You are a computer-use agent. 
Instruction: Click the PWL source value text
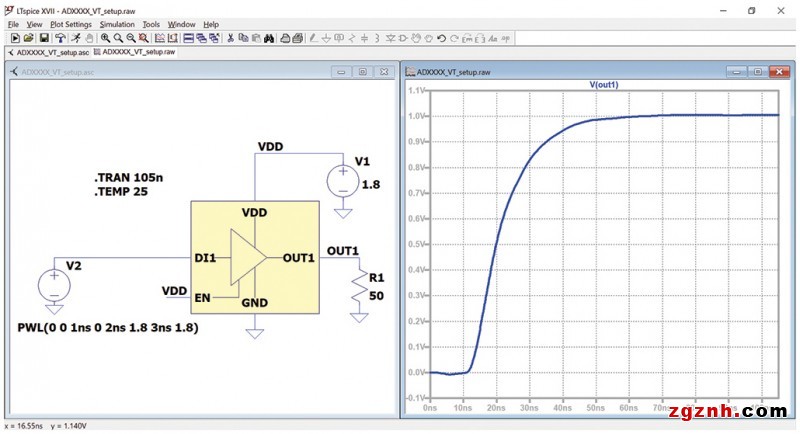tap(108, 327)
